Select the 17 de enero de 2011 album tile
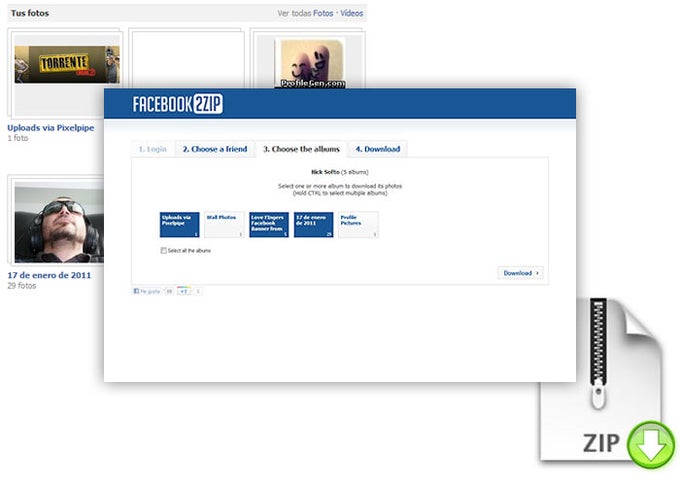 314,225
